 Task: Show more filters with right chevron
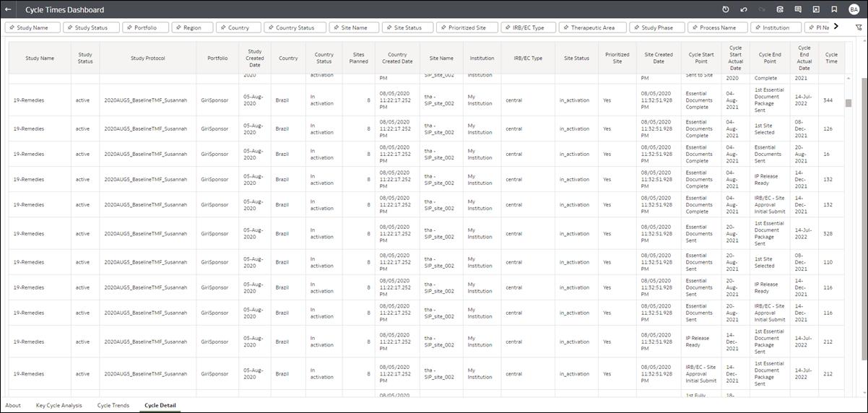pyautogui.click(x=836, y=27)
